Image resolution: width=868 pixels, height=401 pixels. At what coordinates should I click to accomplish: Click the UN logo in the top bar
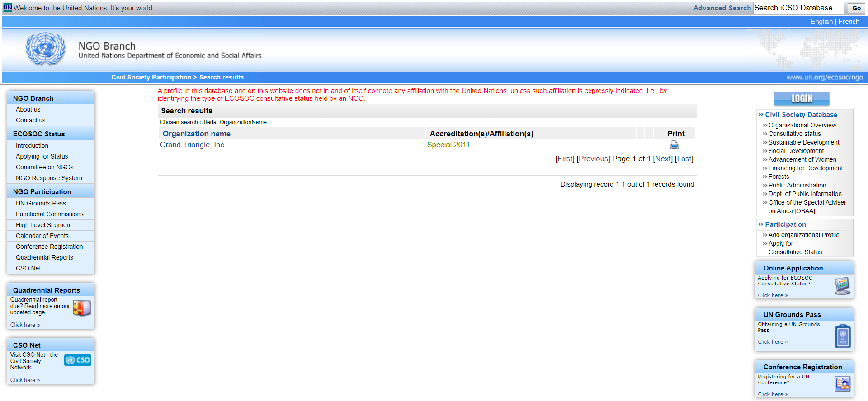(x=7, y=8)
